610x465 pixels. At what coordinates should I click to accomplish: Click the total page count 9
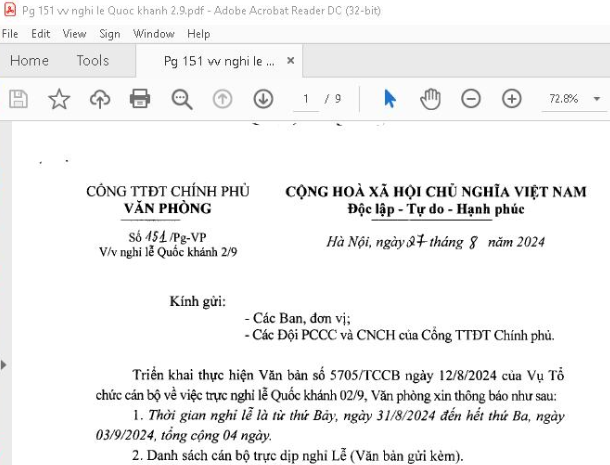pyautogui.click(x=338, y=99)
